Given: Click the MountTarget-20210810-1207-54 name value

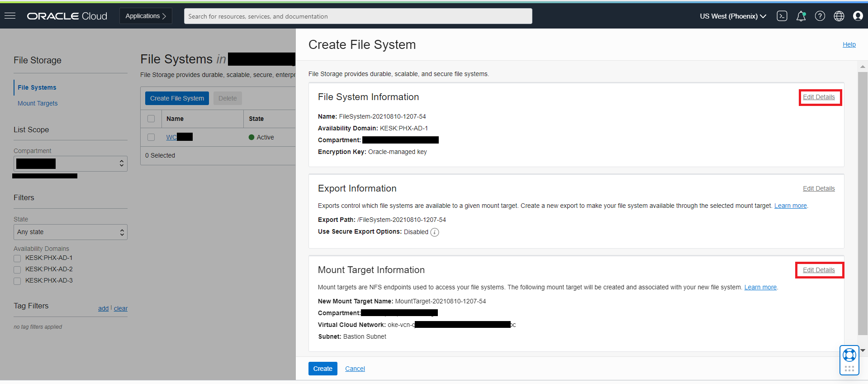Looking at the screenshot, I should (441, 301).
